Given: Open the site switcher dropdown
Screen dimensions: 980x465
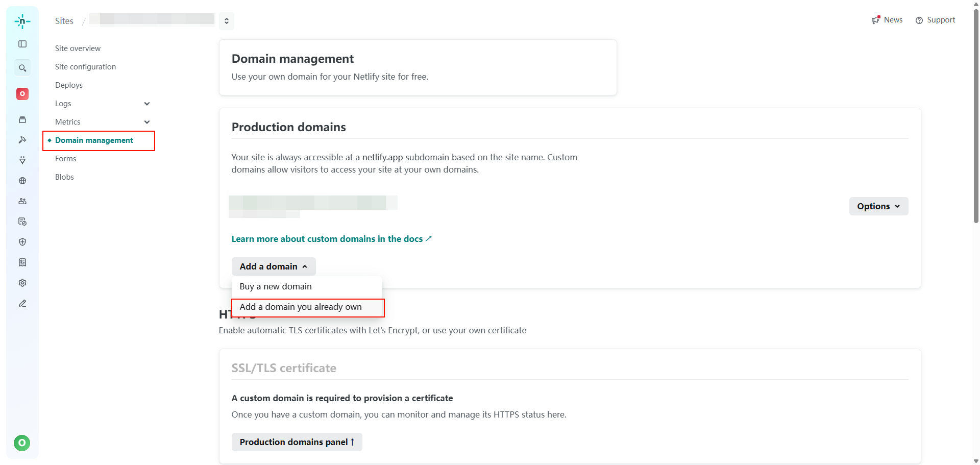Looking at the screenshot, I should (227, 21).
